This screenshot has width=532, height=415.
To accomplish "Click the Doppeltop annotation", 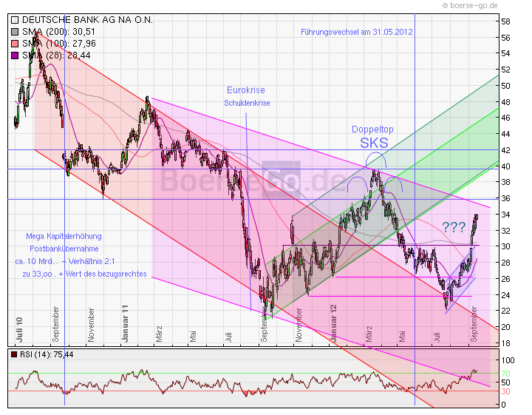I will 372,129.
